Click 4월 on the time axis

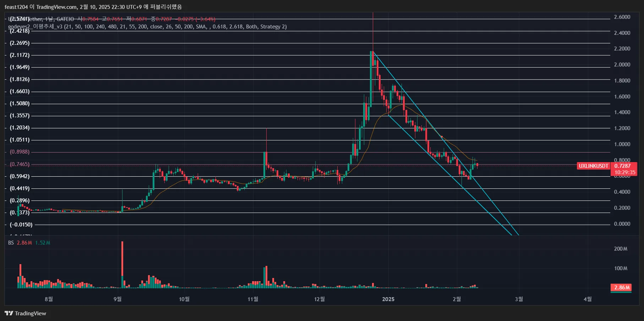click(588, 299)
